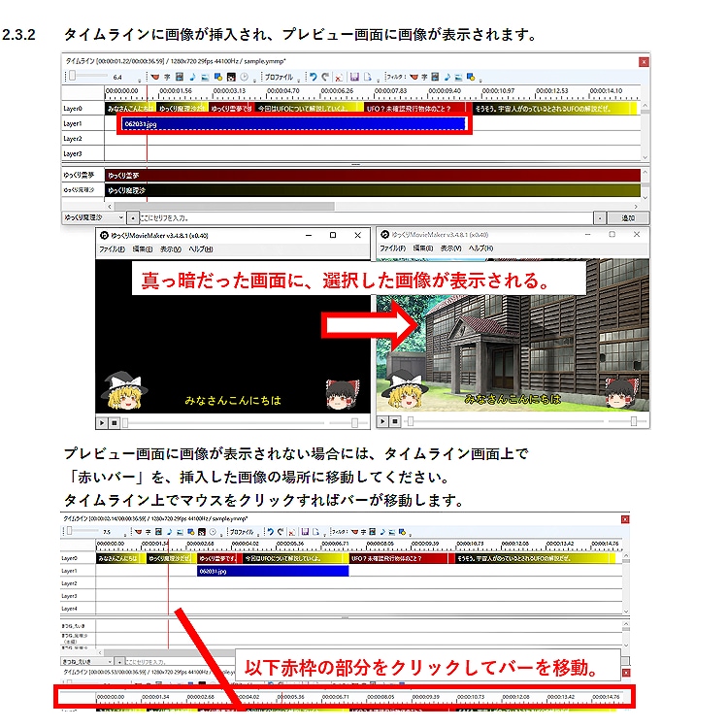Click top timeline horizontal scrollbar right arrow
This screenshot has height=728, width=728.
636,206
